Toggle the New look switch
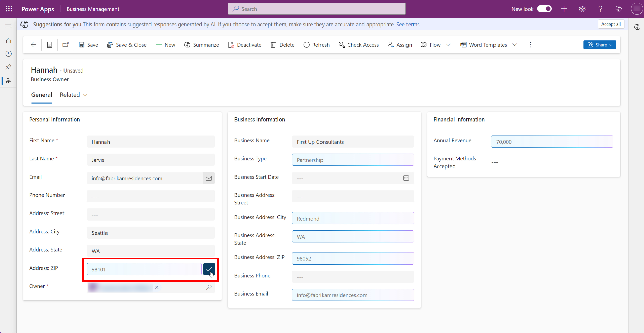Viewport: 644px width, 333px height. (x=544, y=9)
